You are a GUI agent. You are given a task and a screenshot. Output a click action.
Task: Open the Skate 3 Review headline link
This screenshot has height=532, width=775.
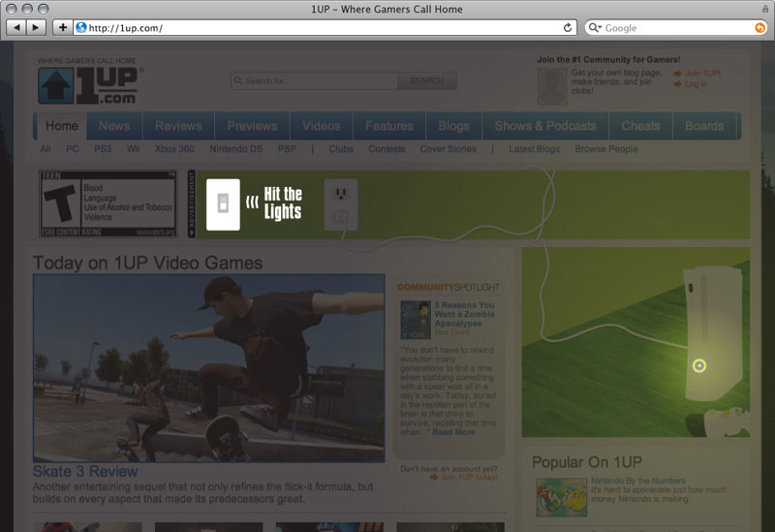pyautogui.click(x=85, y=471)
